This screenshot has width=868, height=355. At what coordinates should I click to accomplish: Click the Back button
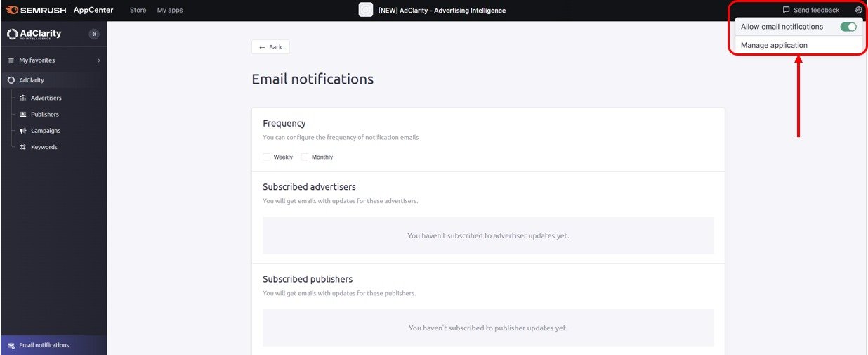click(x=270, y=47)
